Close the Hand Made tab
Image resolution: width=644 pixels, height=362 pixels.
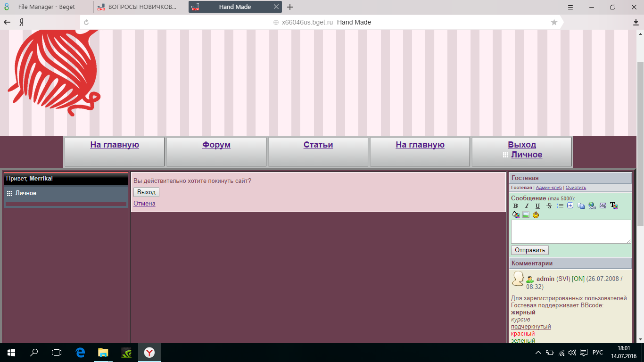point(276,7)
